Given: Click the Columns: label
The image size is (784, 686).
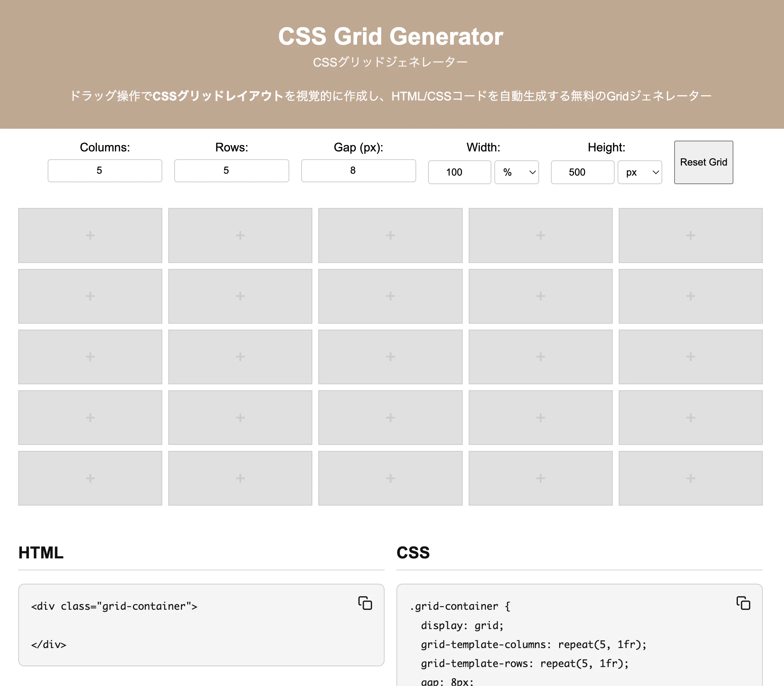Looking at the screenshot, I should (x=105, y=147).
